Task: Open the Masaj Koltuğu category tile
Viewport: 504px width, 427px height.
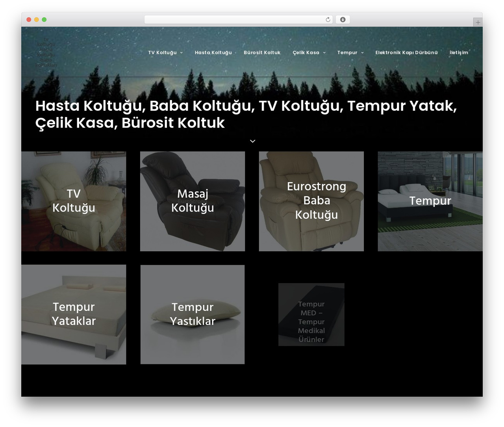Action: [193, 201]
